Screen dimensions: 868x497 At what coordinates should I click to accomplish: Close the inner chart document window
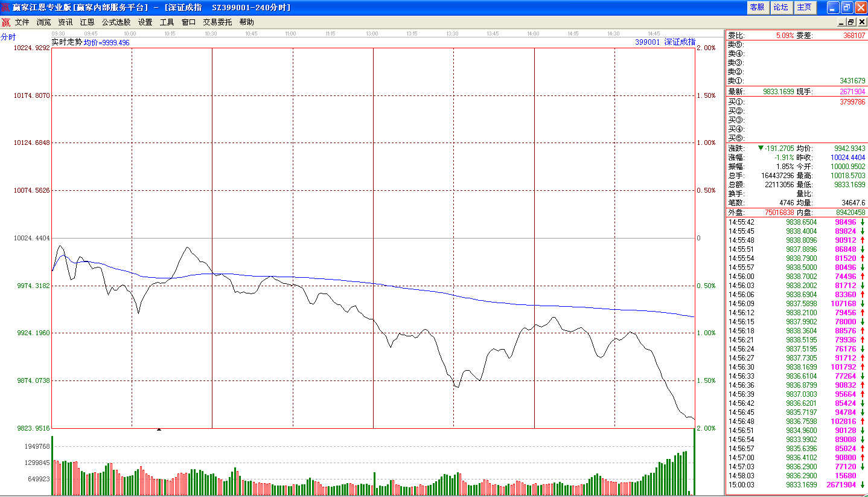(x=861, y=22)
